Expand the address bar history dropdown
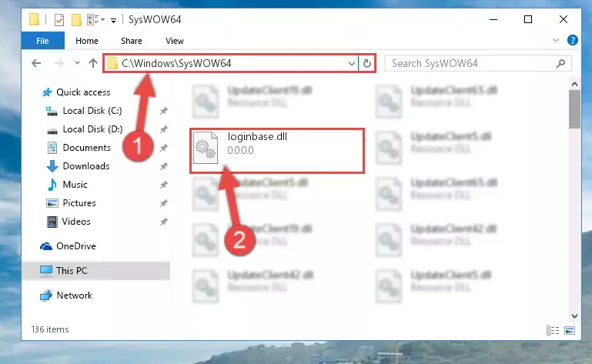Viewport: 592px width, 364px height. (352, 64)
